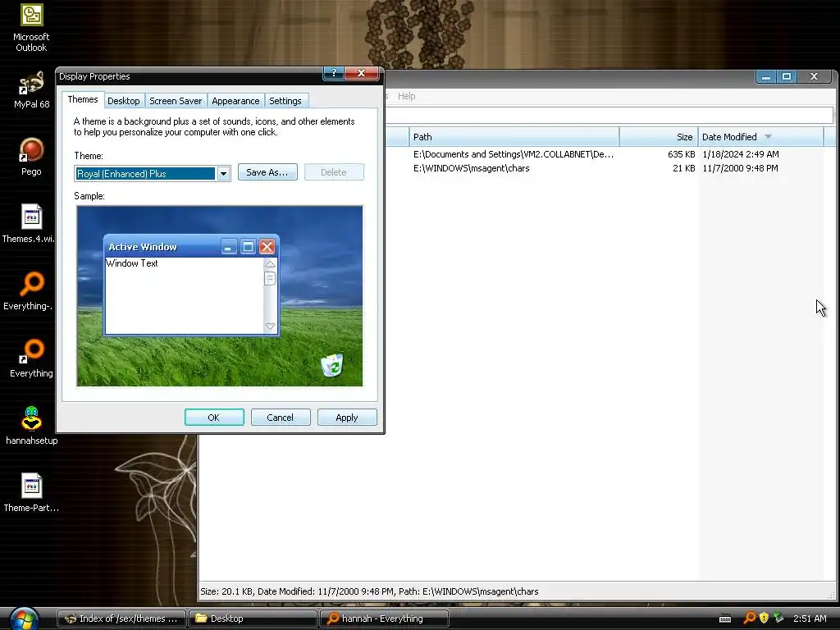The width and height of the screenshot is (840, 630).
Task: Click sample Active Window close button
Action: point(267,247)
